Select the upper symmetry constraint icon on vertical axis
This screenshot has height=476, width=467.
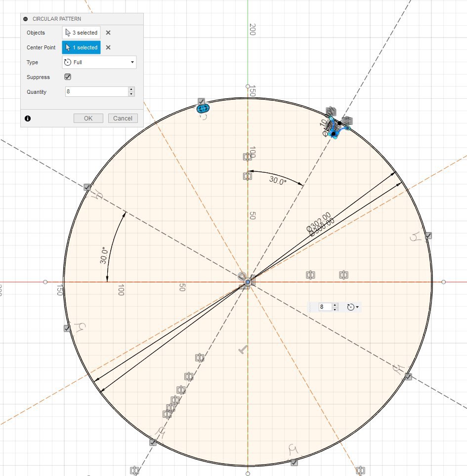(247, 157)
